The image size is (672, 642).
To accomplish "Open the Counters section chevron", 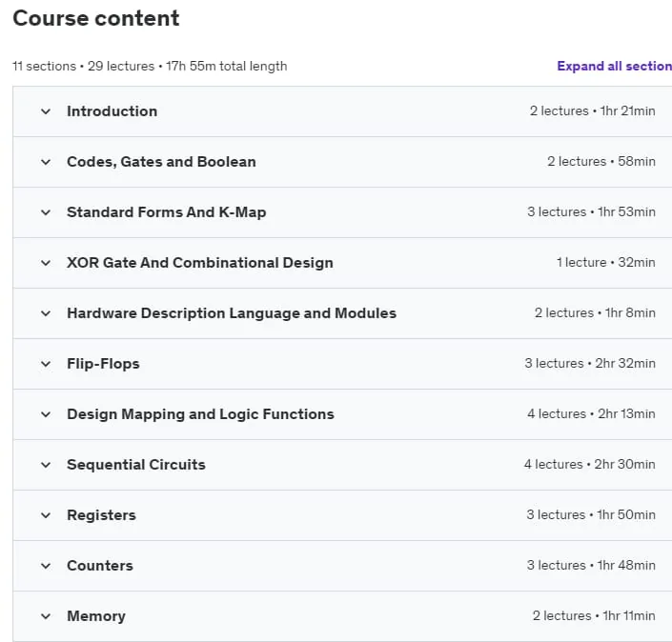I will [x=46, y=566].
